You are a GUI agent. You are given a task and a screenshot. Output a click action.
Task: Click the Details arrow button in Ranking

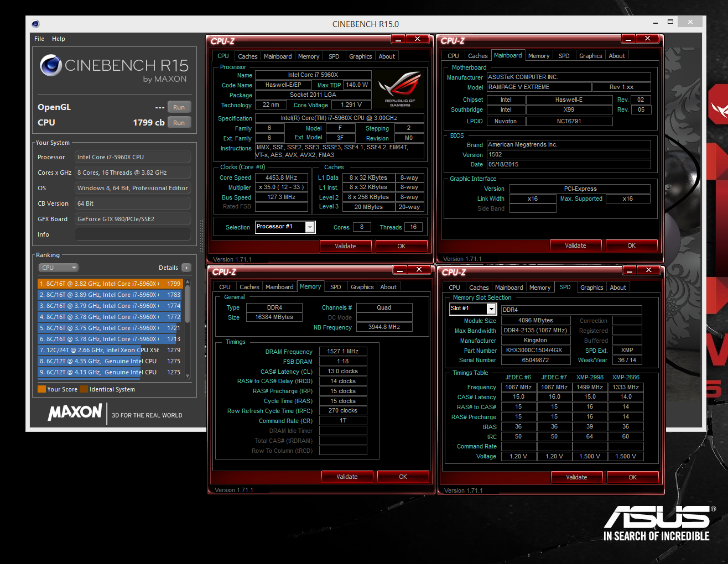point(186,268)
